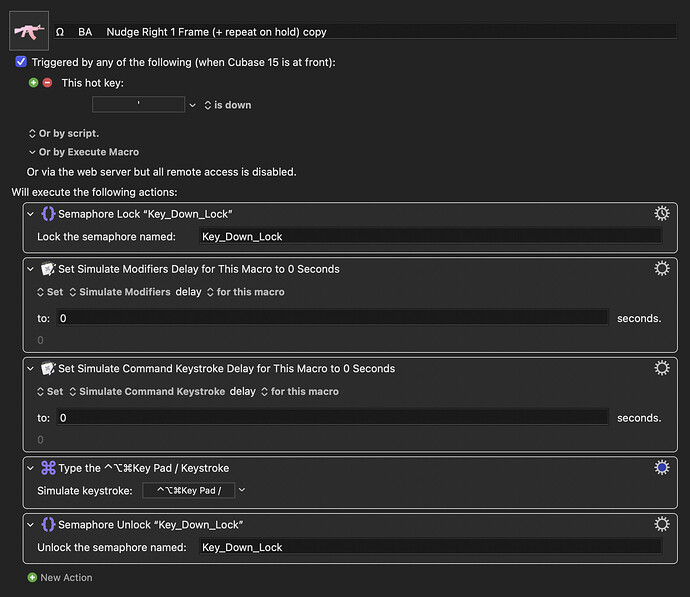Viewport: 690px width, 597px height.
Task: Expand 'Or by Execute Macro' section
Action: 84,152
